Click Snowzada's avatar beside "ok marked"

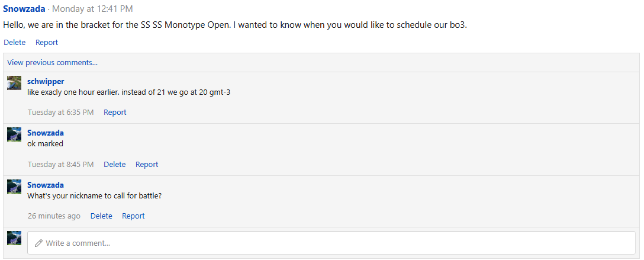14,134
